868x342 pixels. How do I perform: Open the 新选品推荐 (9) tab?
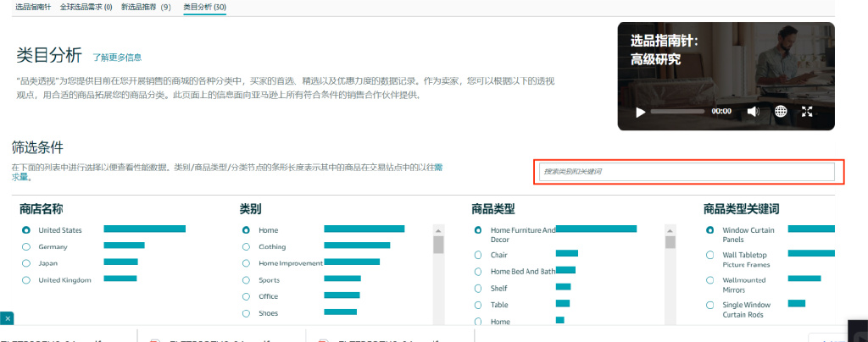146,7
